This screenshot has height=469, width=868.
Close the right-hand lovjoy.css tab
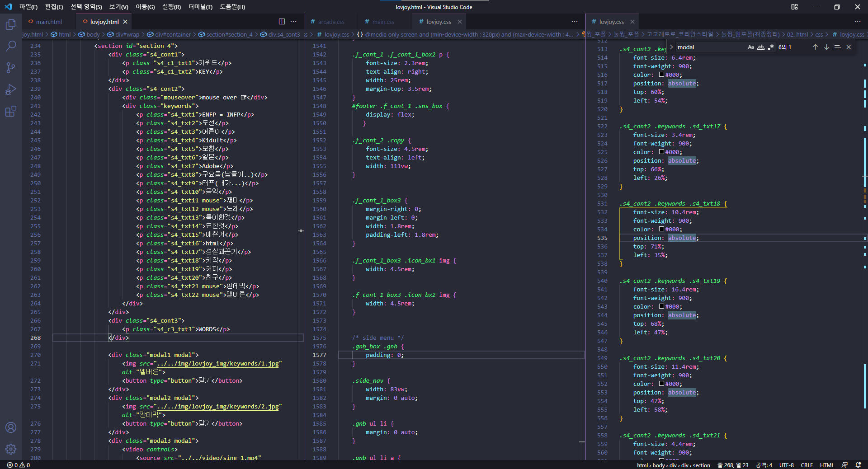click(632, 22)
